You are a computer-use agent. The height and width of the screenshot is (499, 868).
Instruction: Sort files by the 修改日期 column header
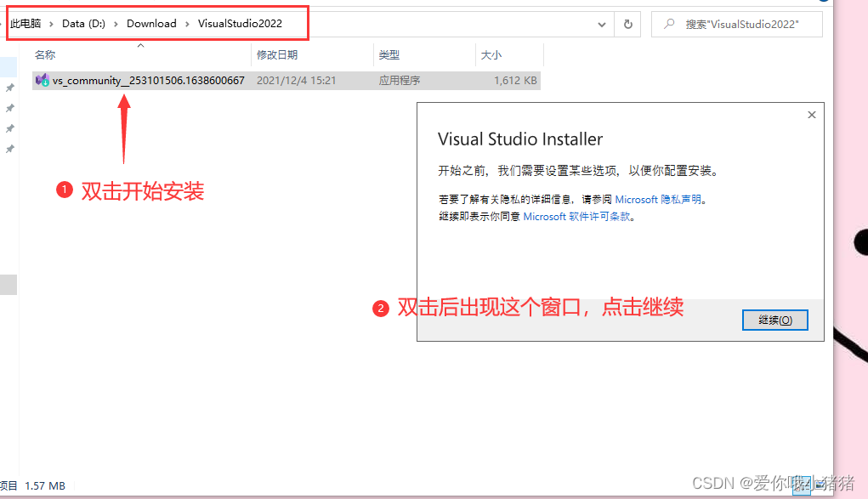click(x=277, y=55)
